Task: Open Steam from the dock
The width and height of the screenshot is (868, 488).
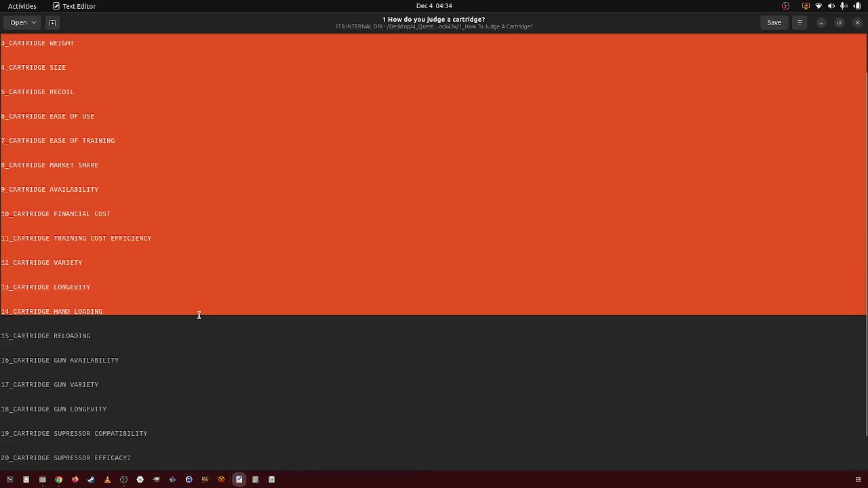Action: [91, 479]
